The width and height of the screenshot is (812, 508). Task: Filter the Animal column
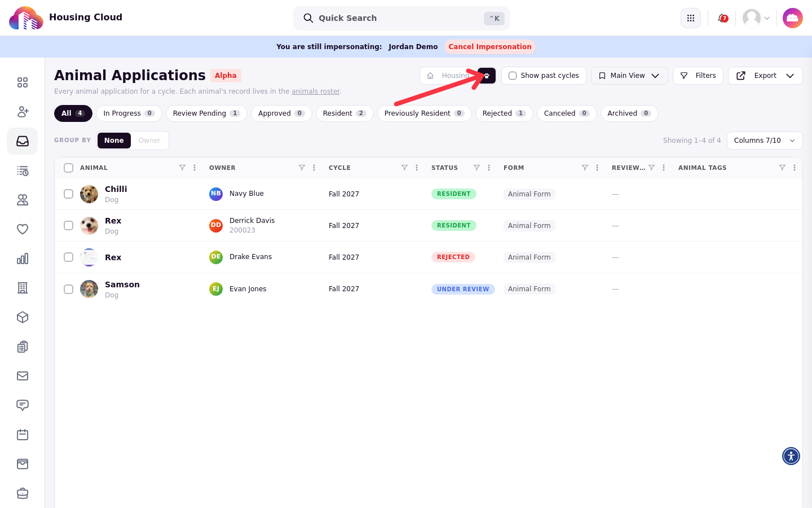(182, 168)
